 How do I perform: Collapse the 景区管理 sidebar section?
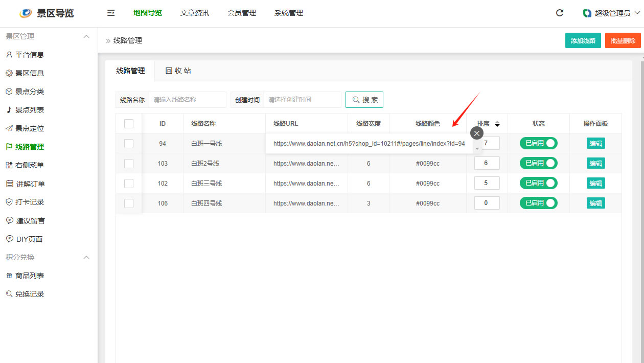coord(86,36)
